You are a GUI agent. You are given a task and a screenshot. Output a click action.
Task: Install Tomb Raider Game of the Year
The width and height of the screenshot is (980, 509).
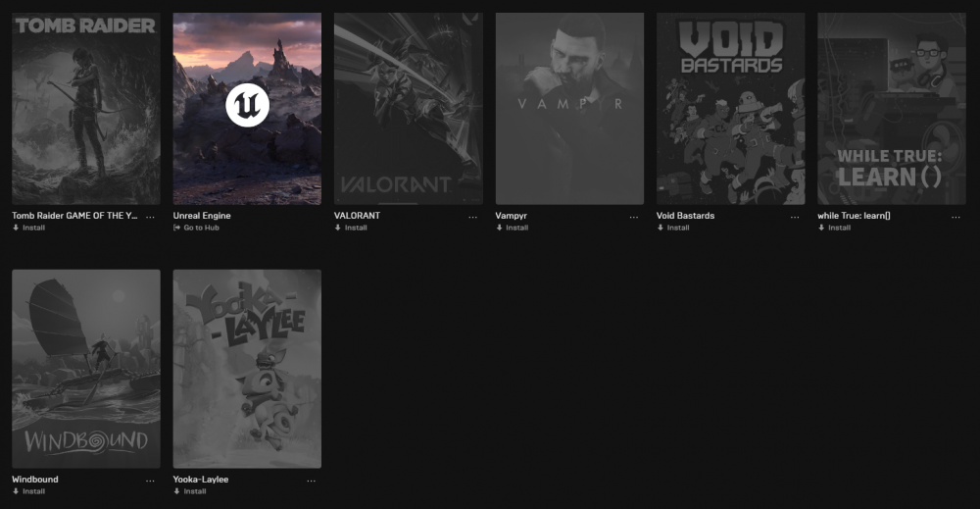click(x=28, y=228)
